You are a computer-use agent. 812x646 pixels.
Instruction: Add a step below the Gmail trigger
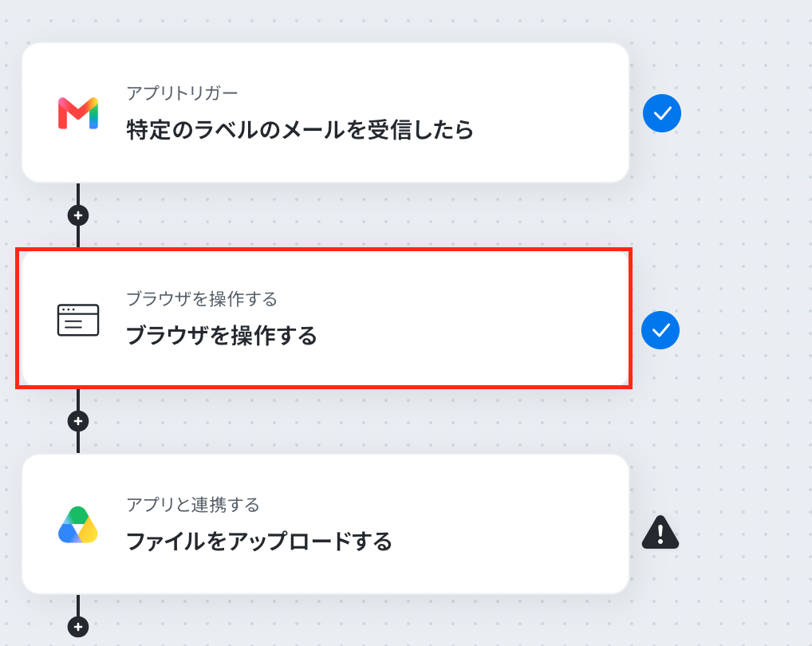click(x=78, y=215)
